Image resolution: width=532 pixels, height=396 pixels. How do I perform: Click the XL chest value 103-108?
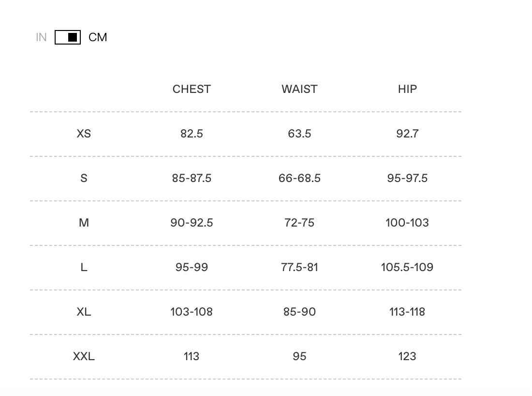[x=192, y=312]
